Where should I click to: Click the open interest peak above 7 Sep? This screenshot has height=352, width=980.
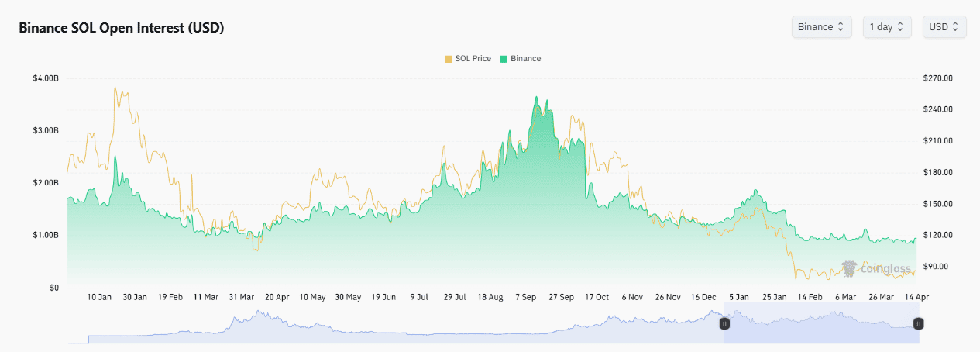(x=535, y=98)
